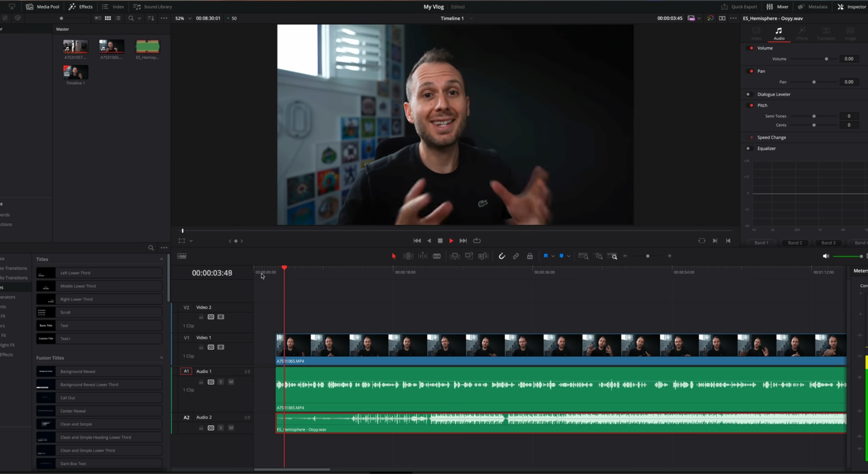Collapse the Fusion Titles section
Image resolution: width=868 pixels, height=474 pixels.
click(161, 358)
